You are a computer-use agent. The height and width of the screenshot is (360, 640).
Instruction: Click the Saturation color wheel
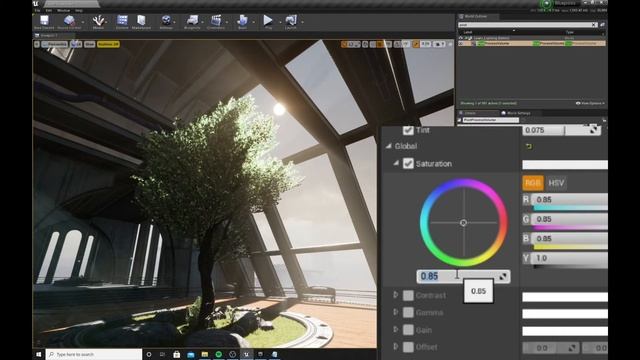(x=463, y=223)
